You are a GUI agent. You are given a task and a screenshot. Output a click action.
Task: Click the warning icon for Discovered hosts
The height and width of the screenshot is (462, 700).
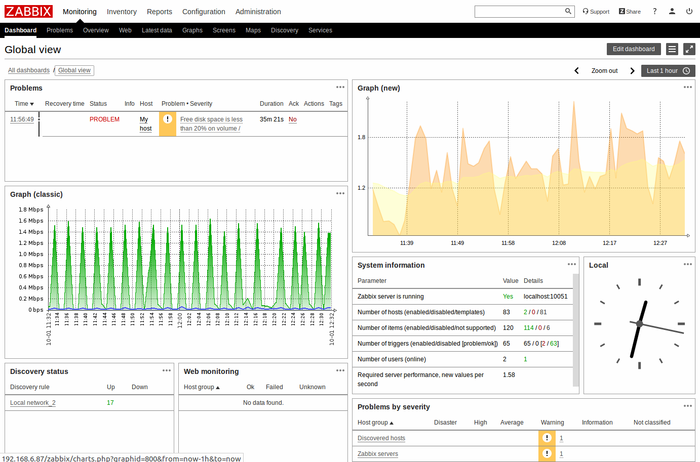(547, 438)
